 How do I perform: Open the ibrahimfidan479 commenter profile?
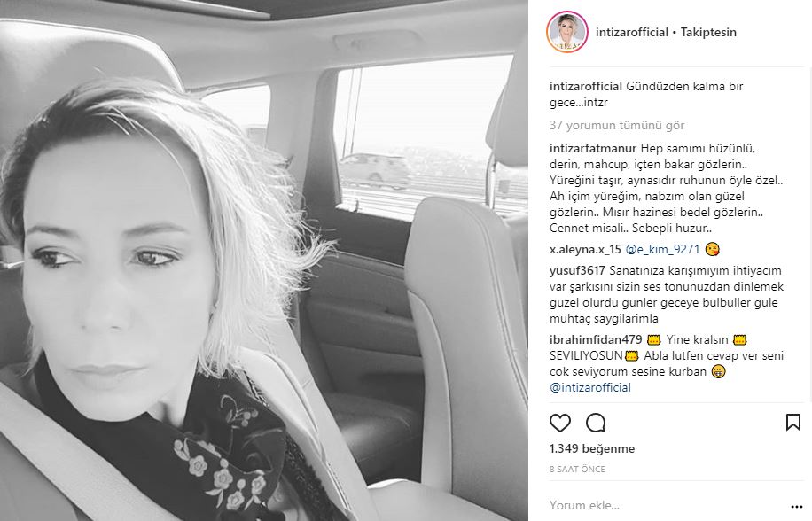[596, 340]
